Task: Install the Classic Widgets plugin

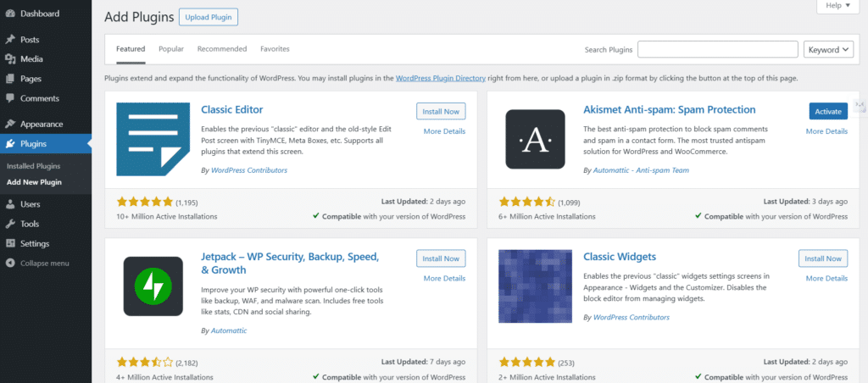Action: pos(823,258)
